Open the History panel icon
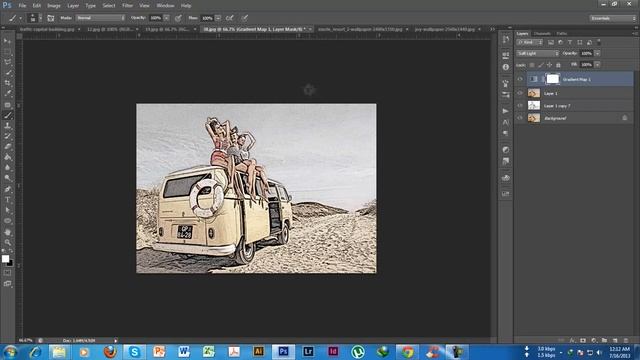Screen dimensions: 640x360 pyautogui.click(x=506, y=40)
